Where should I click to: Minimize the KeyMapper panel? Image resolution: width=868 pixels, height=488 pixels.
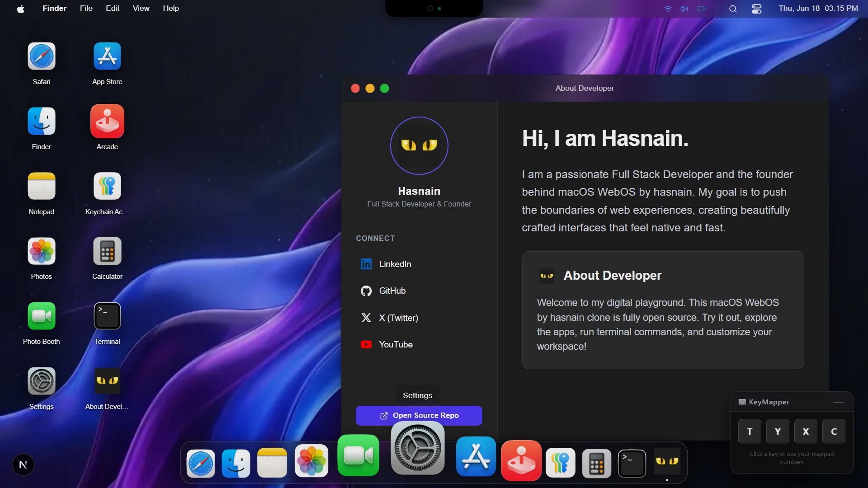839,402
